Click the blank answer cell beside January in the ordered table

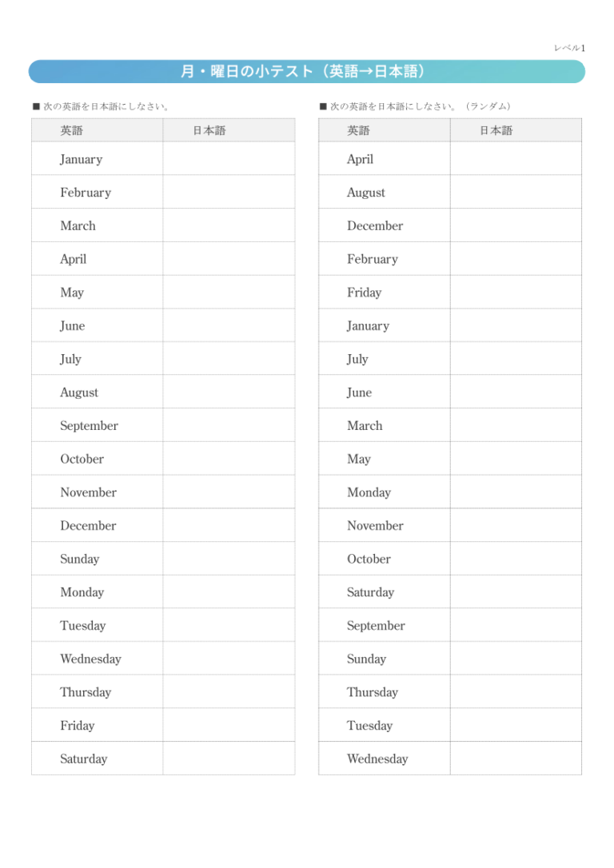229,159
